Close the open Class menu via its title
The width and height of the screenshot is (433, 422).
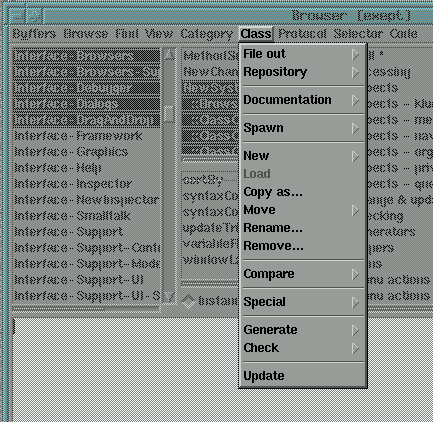(256, 34)
